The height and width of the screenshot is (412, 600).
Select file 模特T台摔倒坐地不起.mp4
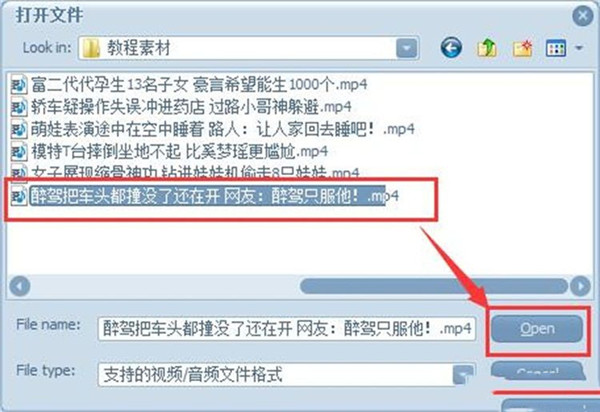tap(179, 151)
